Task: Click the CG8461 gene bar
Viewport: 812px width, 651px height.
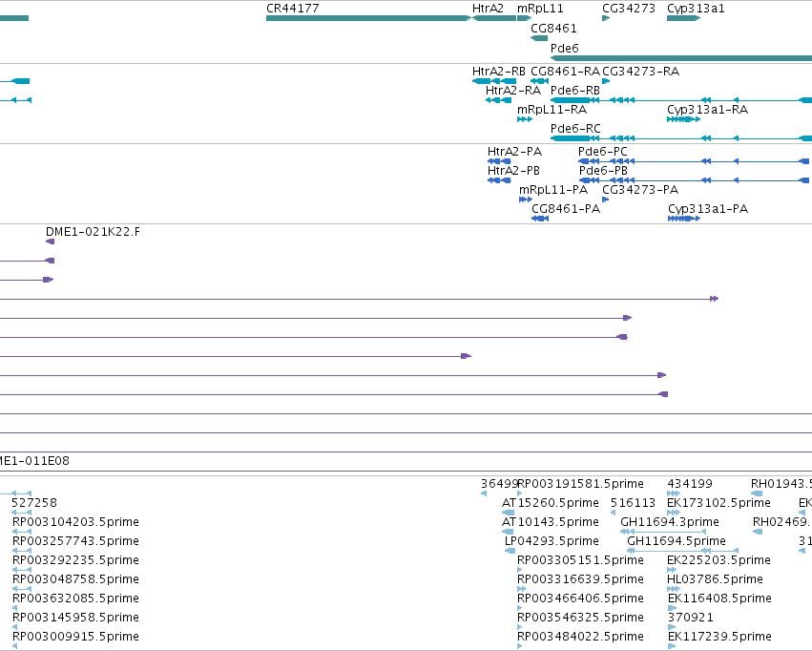Action: click(539, 38)
